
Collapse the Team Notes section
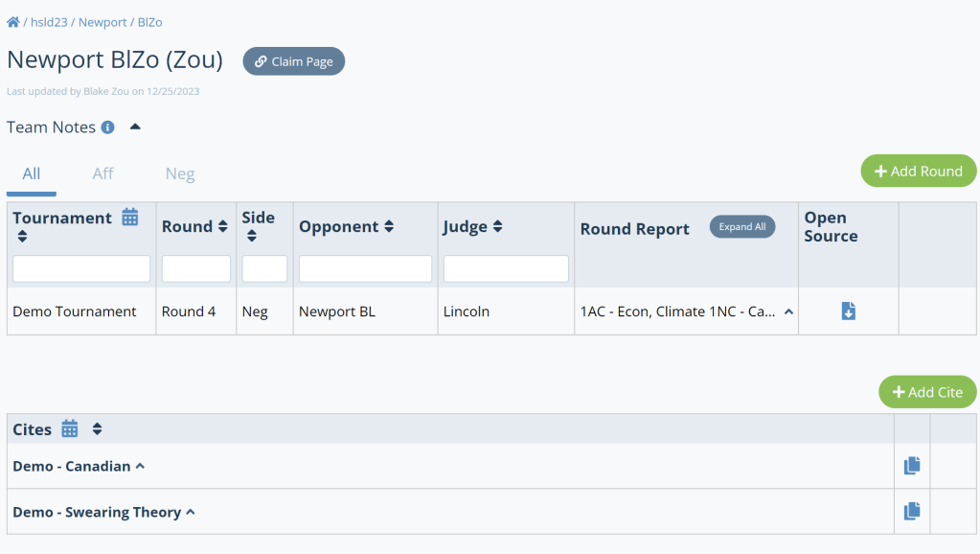point(135,127)
